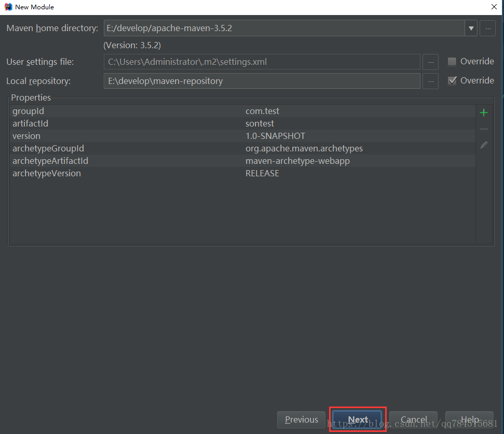Viewport: 504px width, 434px height.
Task: Browse for Local repository with ellipsis button
Action: [431, 81]
